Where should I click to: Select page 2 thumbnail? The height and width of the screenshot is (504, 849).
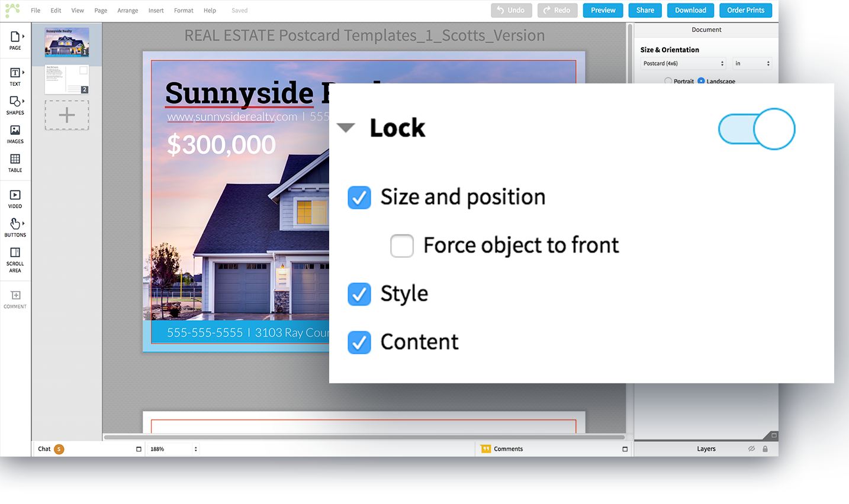(x=67, y=79)
